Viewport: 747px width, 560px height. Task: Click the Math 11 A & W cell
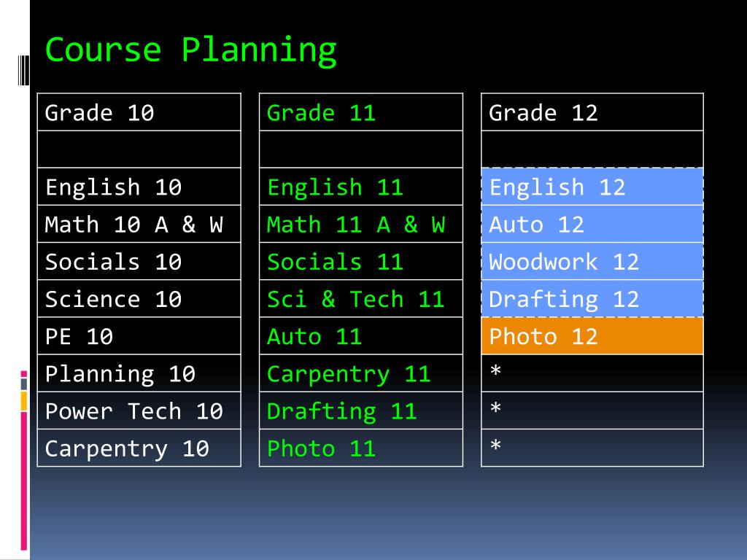pyautogui.click(x=361, y=224)
